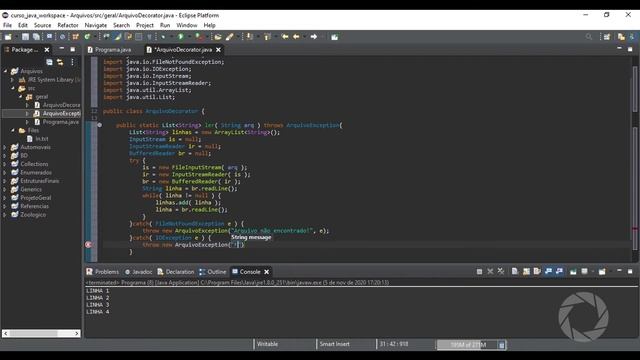Click the Open Task pencil icon in toolbar
The height and width of the screenshot is (360, 640).
click(x=229, y=37)
